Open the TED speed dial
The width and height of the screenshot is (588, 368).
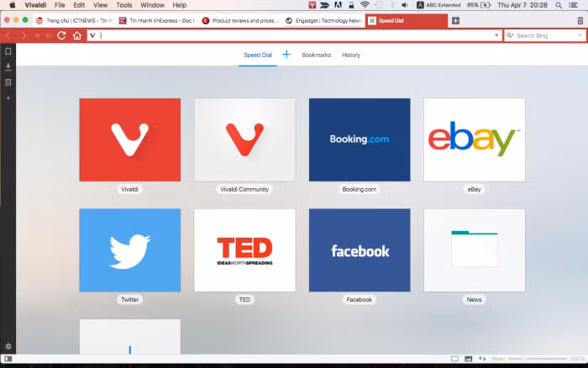pyautogui.click(x=245, y=250)
